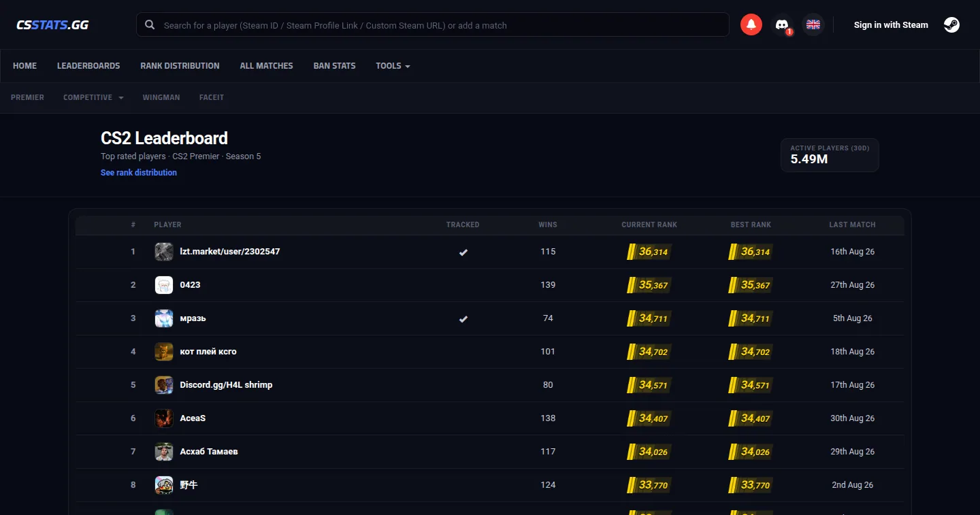Switch to the Faceit tab

212,97
